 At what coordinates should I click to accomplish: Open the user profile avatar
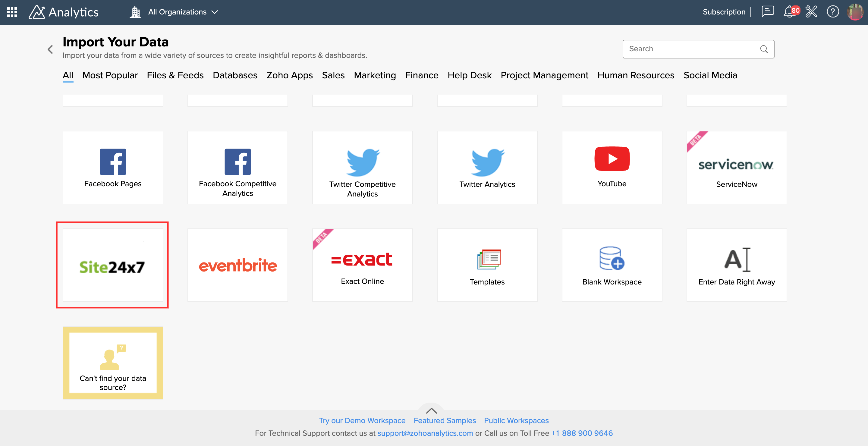[855, 12]
